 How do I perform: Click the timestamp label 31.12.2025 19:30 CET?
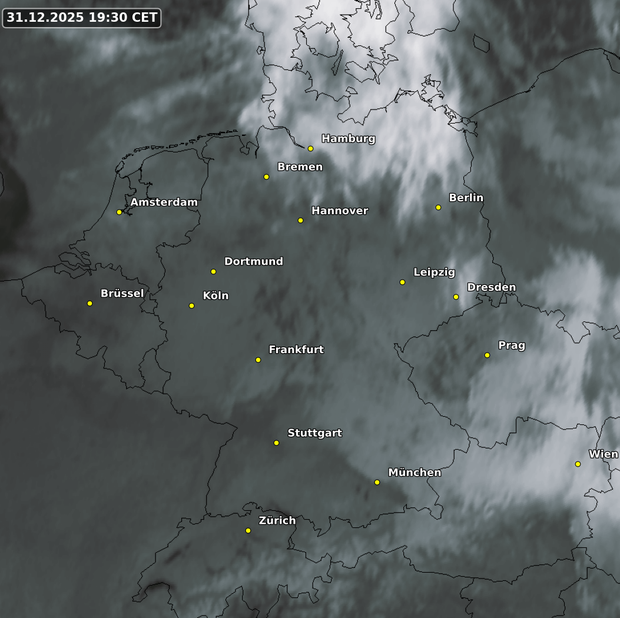pyautogui.click(x=82, y=18)
